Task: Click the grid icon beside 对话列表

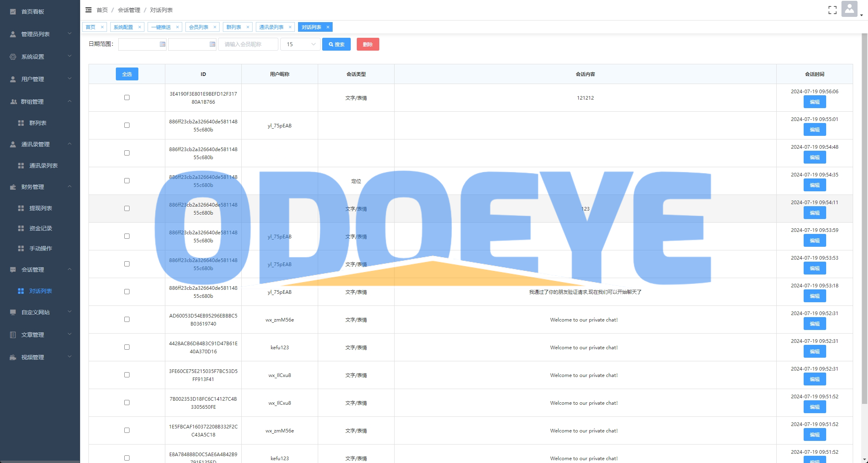Action: [x=21, y=291]
